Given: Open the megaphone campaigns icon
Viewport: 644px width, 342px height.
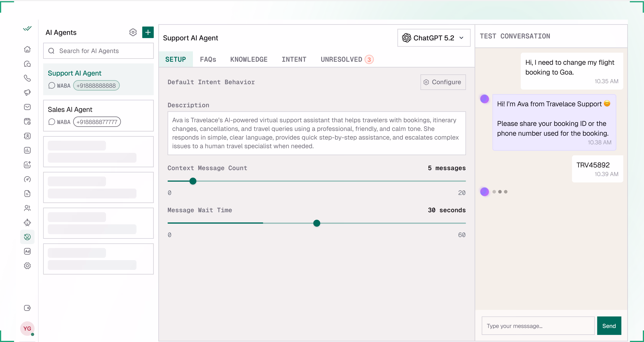Looking at the screenshot, I should pyautogui.click(x=27, y=92).
